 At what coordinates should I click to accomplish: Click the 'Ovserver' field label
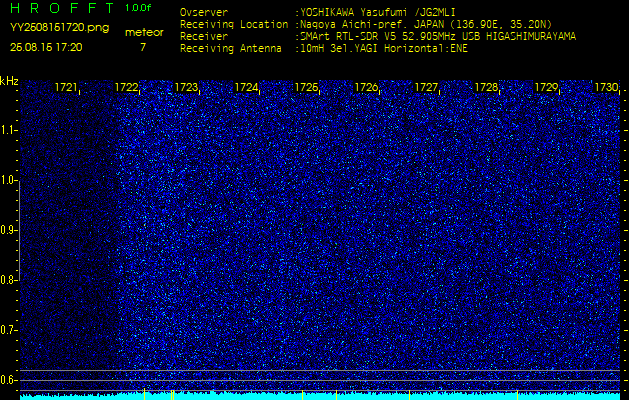[x=204, y=12]
